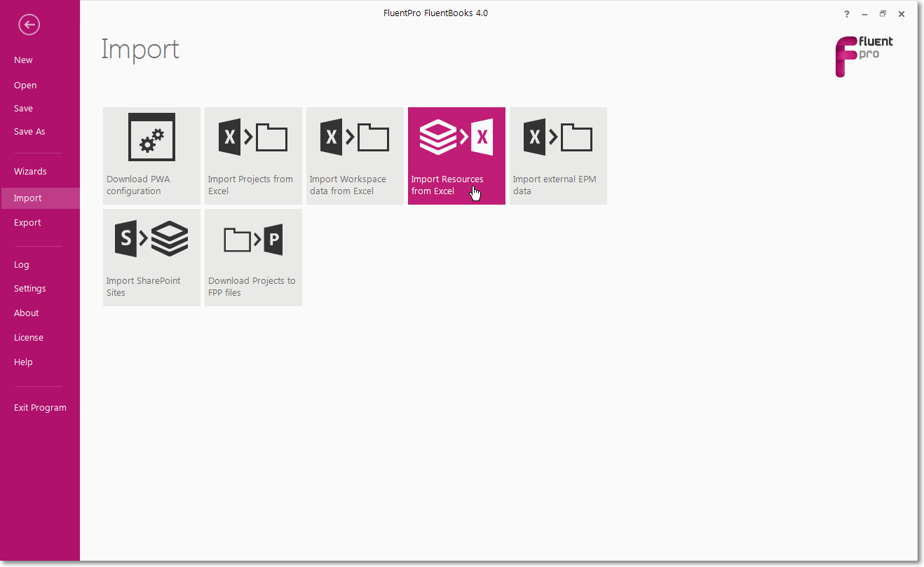Open the Wizards section
Viewport: 924px width, 567px height.
pyautogui.click(x=30, y=172)
